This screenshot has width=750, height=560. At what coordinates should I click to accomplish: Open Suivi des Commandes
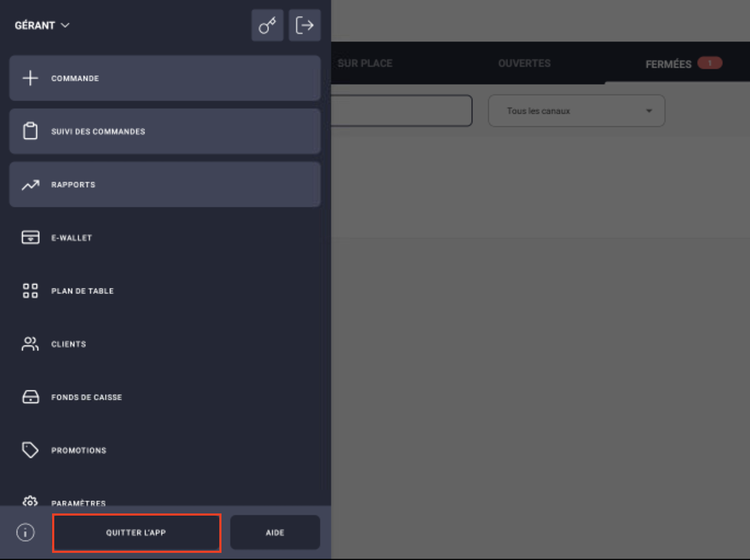coord(164,132)
